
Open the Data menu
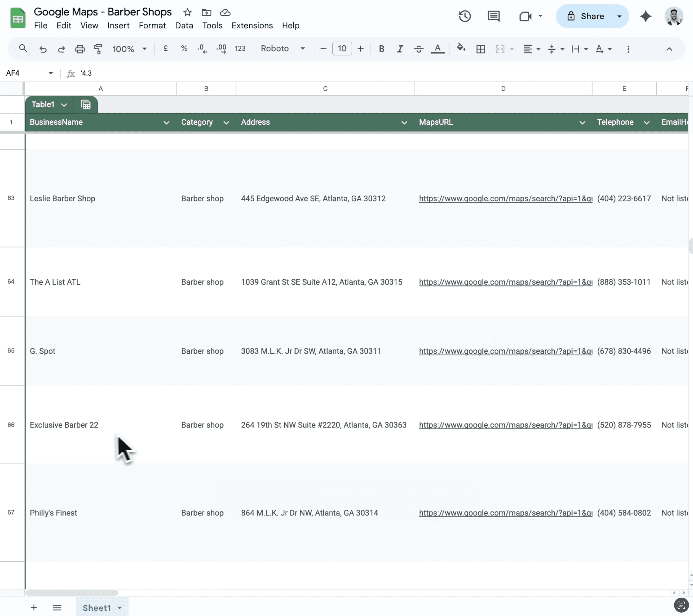pyautogui.click(x=184, y=25)
